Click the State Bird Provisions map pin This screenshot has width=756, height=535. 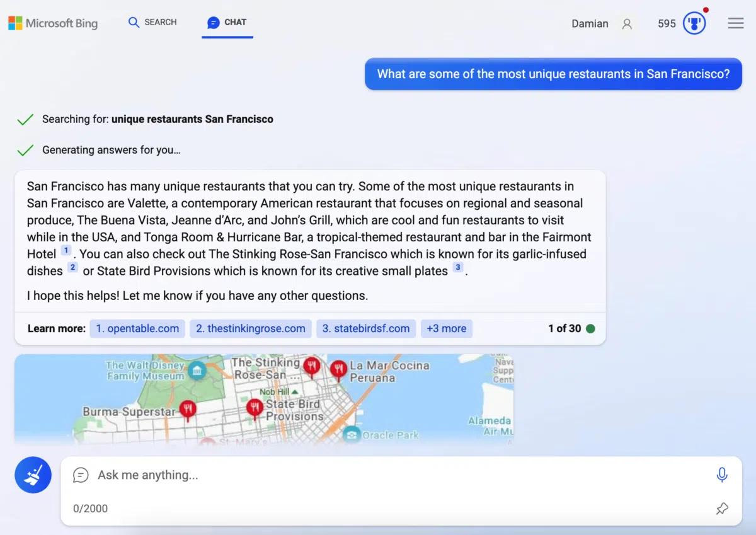tap(255, 408)
